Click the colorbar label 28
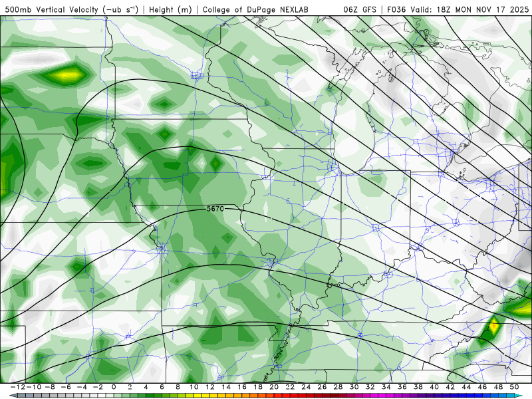Viewport: 532px width, 399px height. coord(338,387)
